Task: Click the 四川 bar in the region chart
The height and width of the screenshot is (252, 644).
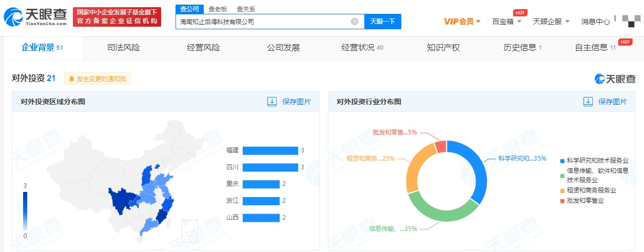Action: [x=270, y=167]
